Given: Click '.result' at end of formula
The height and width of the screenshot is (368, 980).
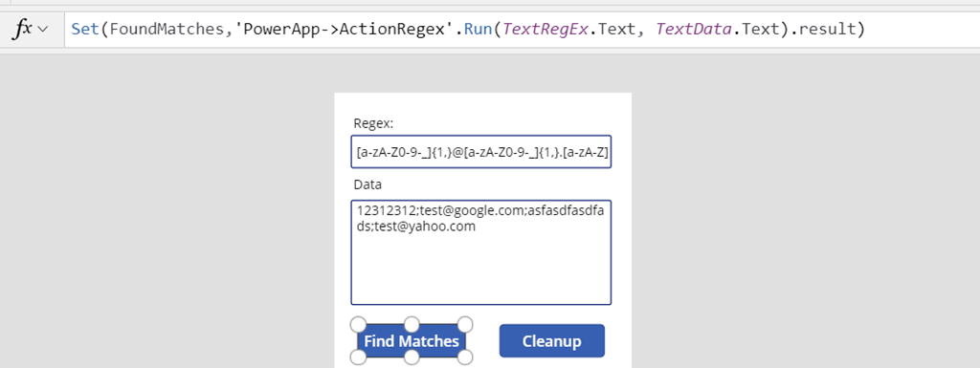Looking at the screenshot, I should point(824,30).
